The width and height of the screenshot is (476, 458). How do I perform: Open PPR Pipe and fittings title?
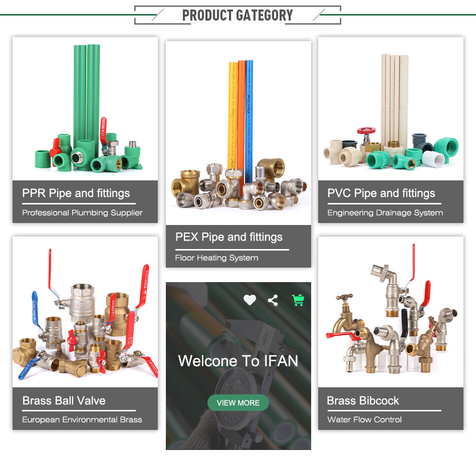(76, 193)
